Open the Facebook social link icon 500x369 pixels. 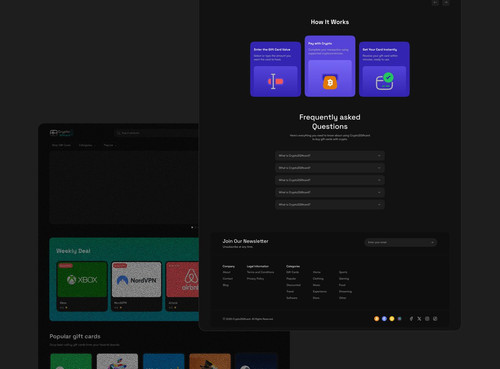411,319
